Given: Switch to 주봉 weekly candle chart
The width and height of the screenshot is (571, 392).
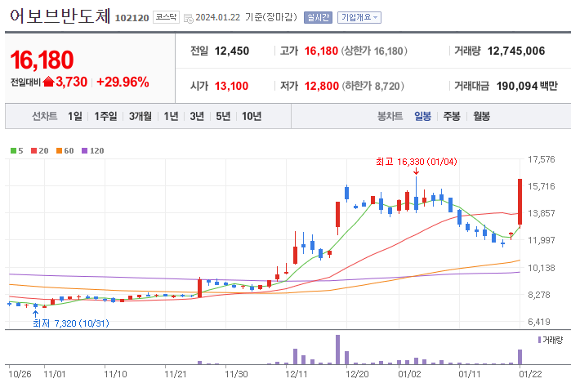Looking at the screenshot, I should click(452, 116).
